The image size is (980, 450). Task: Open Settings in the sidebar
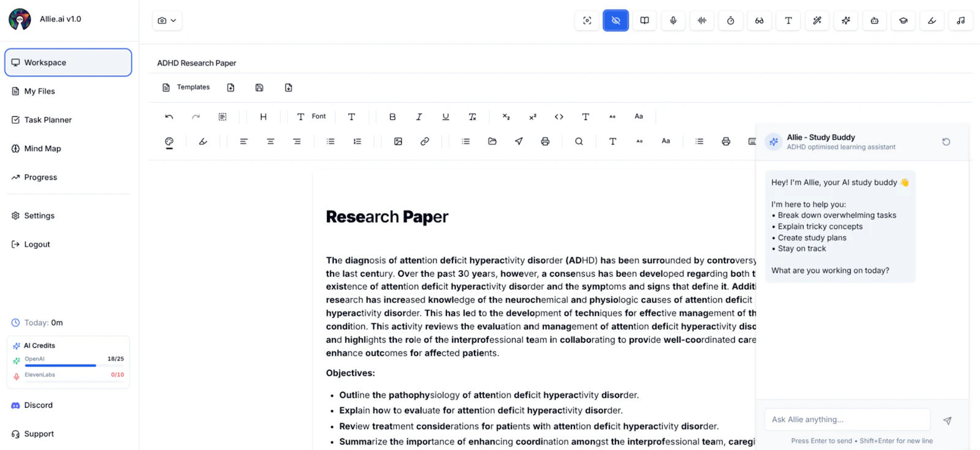point(68,216)
